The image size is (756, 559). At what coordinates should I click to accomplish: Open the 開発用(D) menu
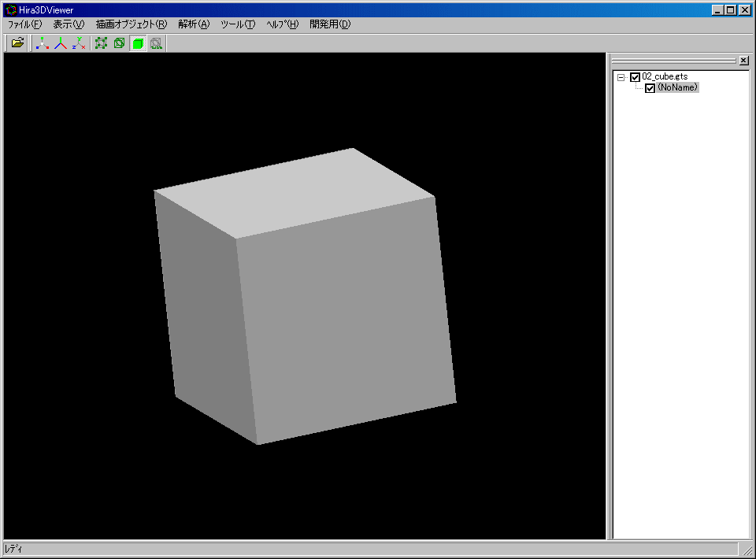pyautogui.click(x=330, y=24)
